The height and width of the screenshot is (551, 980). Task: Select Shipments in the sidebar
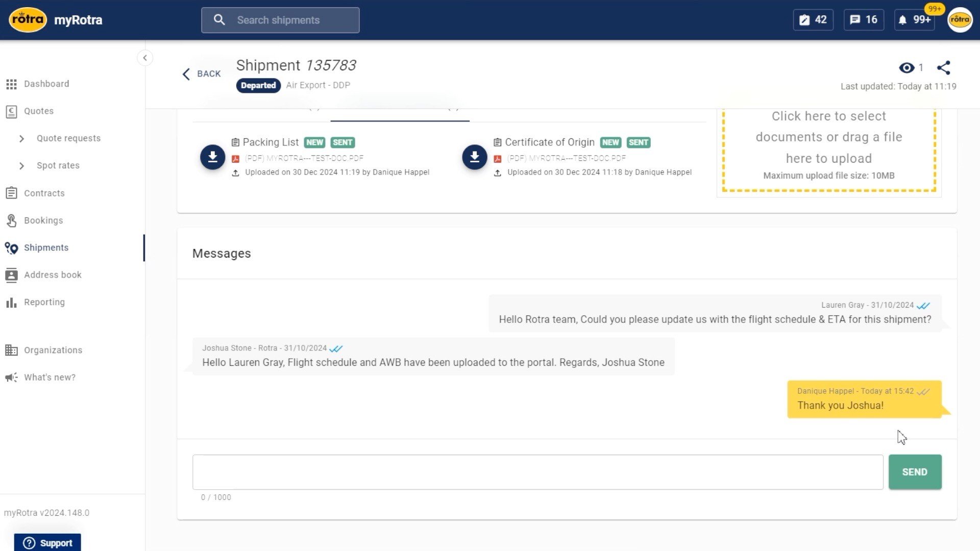tap(46, 247)
